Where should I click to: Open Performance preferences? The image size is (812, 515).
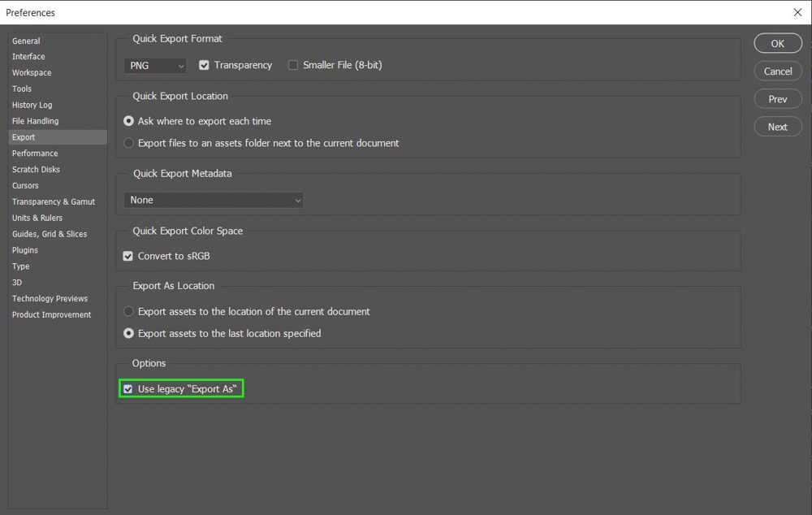click(35, 154)
